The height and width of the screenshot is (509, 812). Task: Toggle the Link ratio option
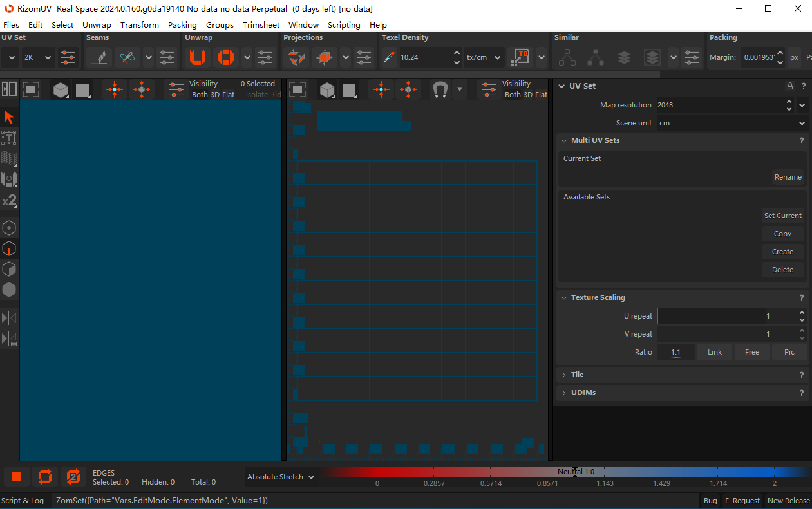pos(715,352)
